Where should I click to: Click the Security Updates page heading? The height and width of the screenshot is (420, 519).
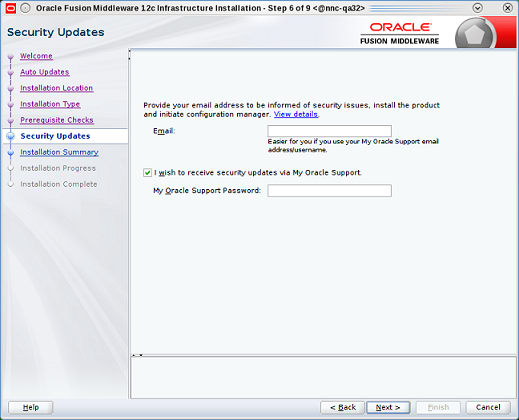point(56,32)
